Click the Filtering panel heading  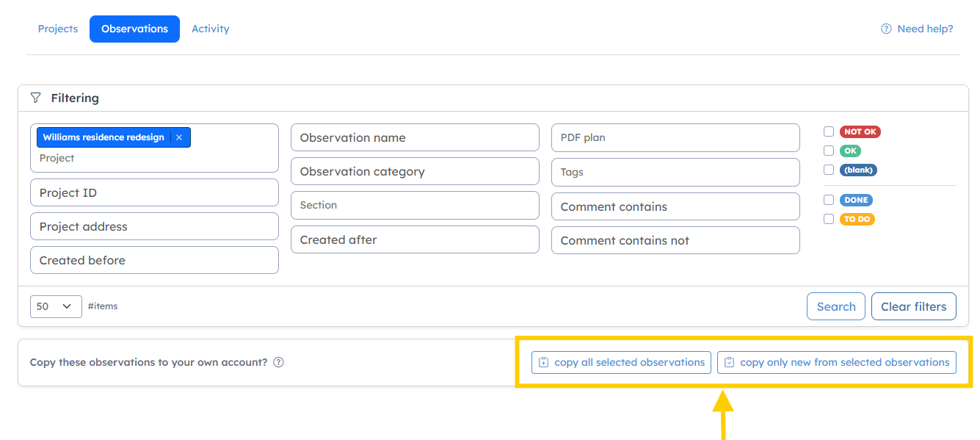point(75,98)
